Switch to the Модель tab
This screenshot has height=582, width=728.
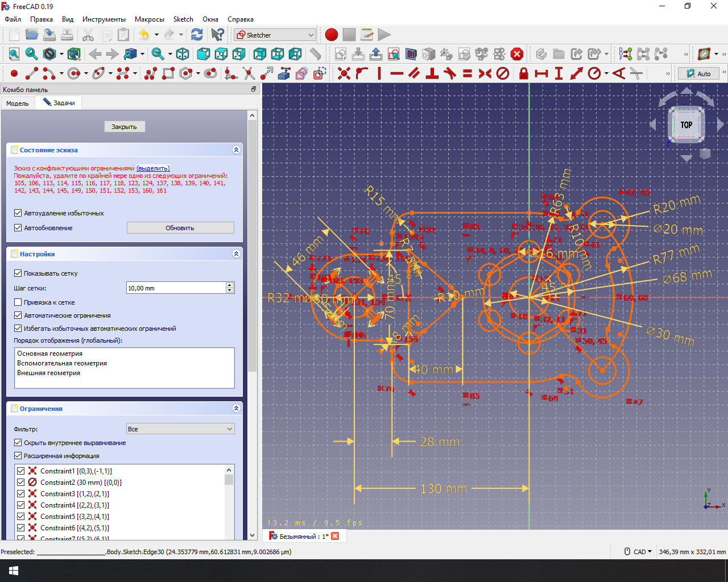click(x=18, y=103)
